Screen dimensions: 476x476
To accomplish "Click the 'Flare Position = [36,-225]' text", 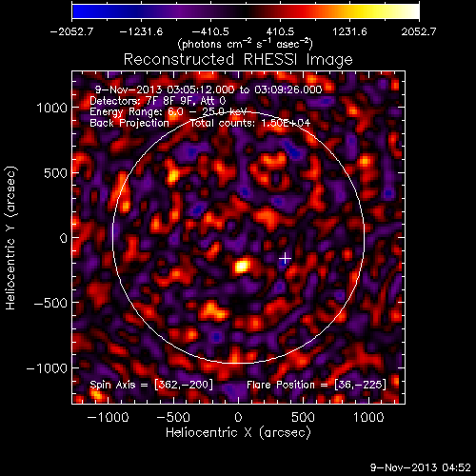I will tap(316, 385).
